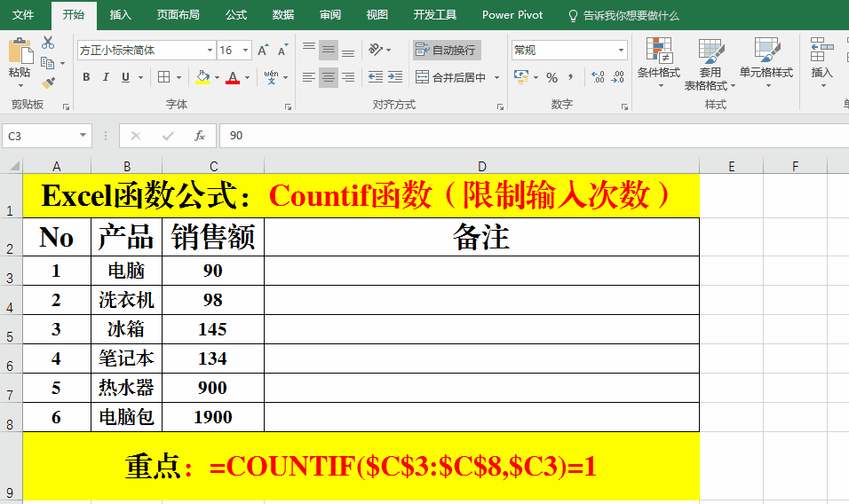Click the Borders grid icon
This screenshot has width=849, height=504.
(163, 77)
